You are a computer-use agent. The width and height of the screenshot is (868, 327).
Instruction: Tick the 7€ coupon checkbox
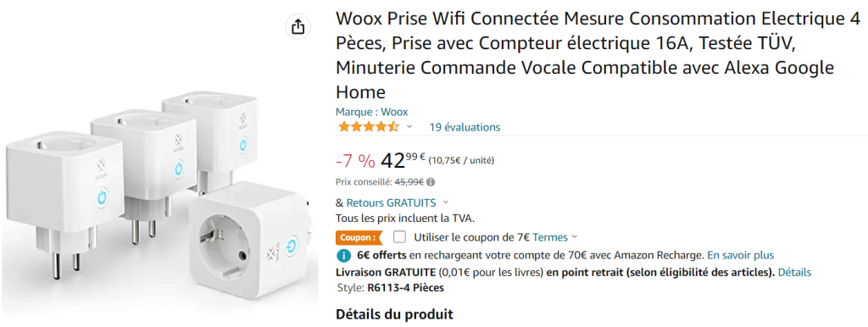point(399,237)
